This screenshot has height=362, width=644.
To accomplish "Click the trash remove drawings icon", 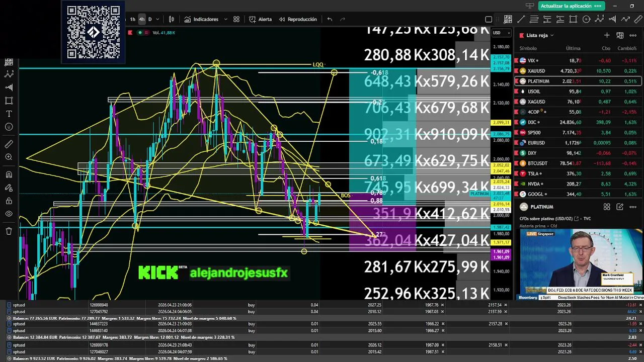I will (x=9, y=231).
